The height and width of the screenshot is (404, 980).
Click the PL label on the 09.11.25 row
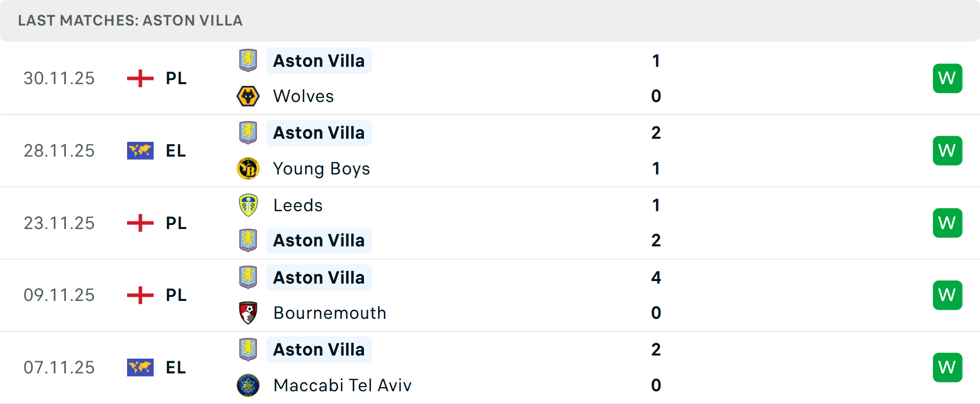click(x=175, y=295)
